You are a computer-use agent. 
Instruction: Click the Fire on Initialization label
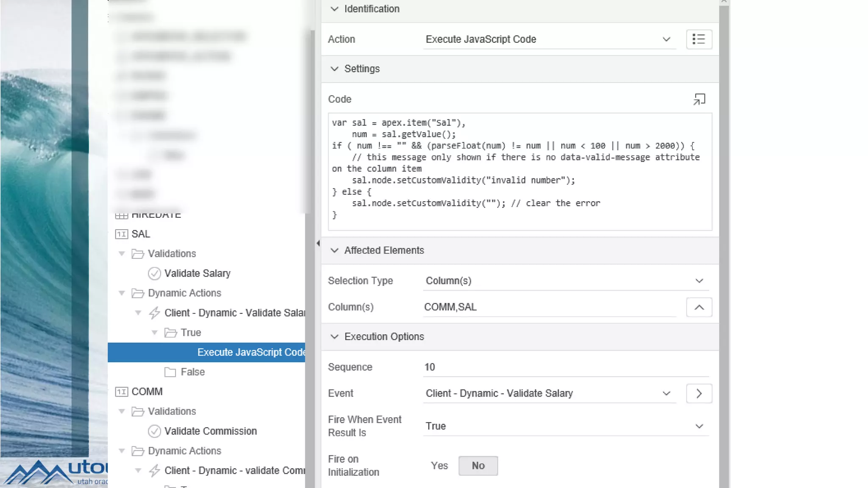point(353,466)
